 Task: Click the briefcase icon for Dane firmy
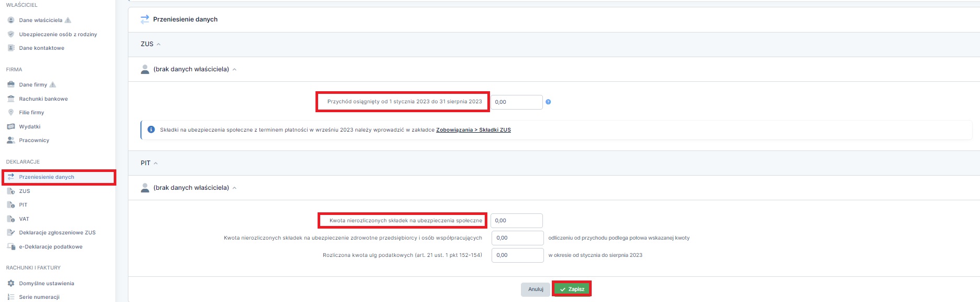coord(11,84)
